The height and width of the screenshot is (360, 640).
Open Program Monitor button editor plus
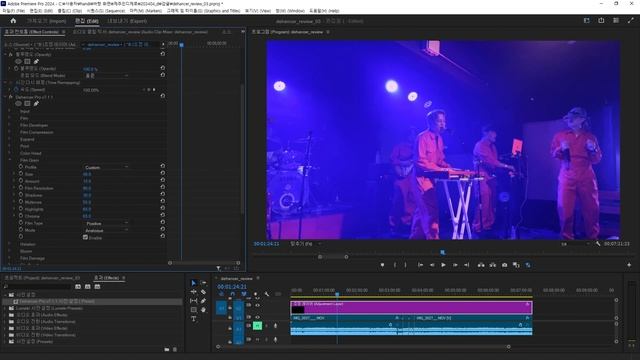pyautogui.click(x=629, y=265)
